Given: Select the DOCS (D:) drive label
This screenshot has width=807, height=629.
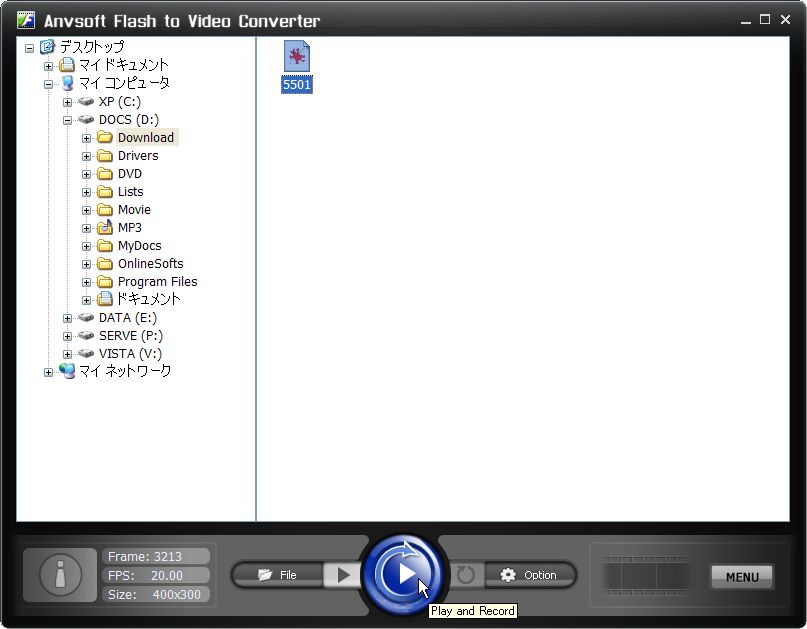Looking at the screenshot, I should (x=129, y=119).
